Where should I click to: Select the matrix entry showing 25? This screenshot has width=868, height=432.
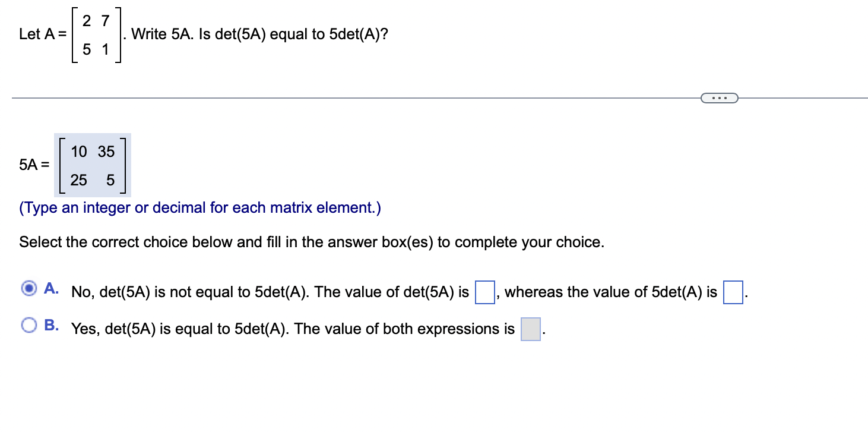pyautogui.click(x=78, y=180)
